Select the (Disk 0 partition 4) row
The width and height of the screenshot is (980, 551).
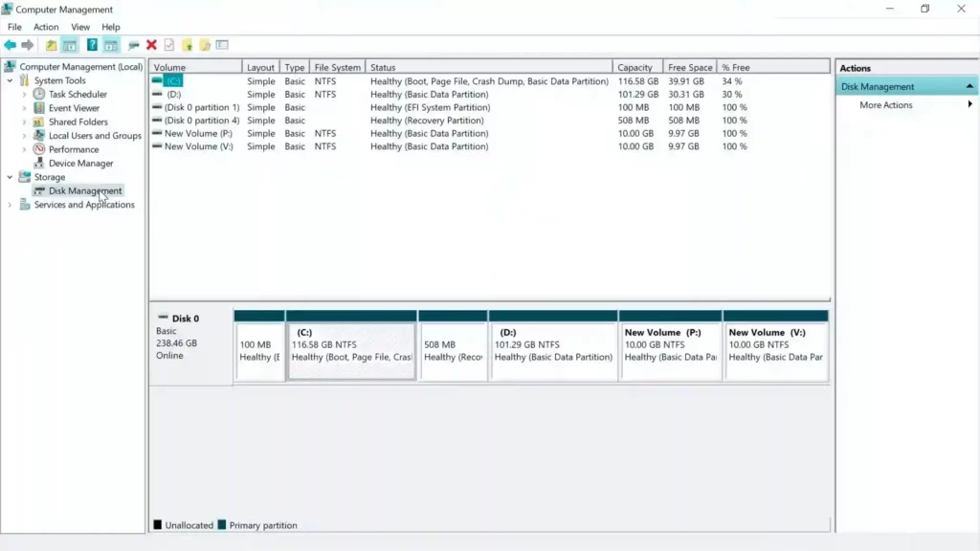point(490,121)
